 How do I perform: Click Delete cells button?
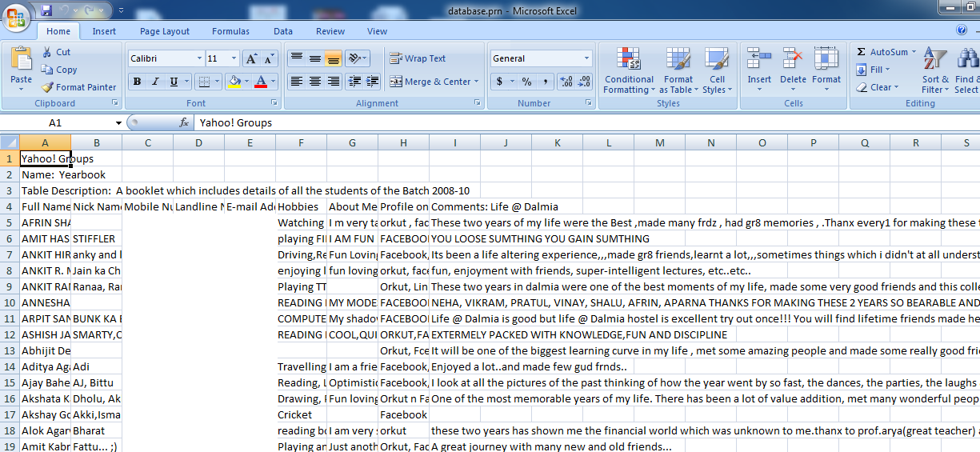793,66
